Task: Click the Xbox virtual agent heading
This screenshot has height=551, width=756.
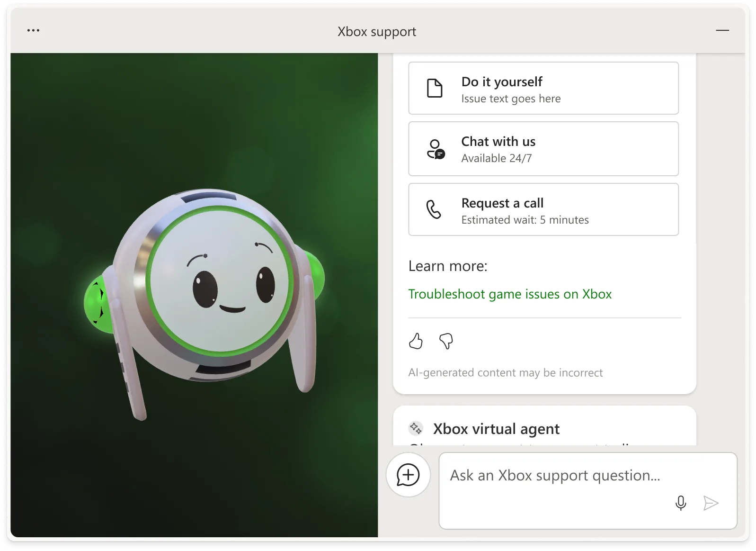Action: [x=496, y=429]
